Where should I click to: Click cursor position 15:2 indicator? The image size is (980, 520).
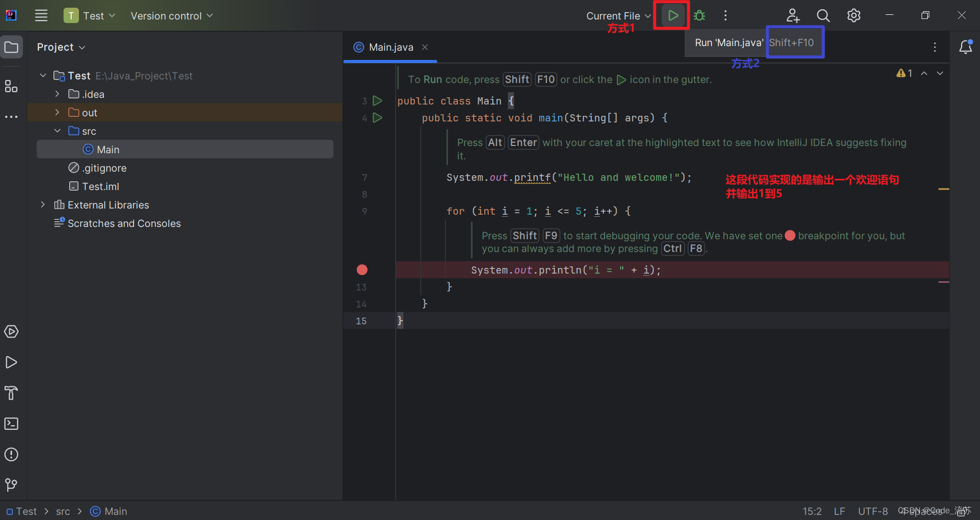(x=812, y=511)
